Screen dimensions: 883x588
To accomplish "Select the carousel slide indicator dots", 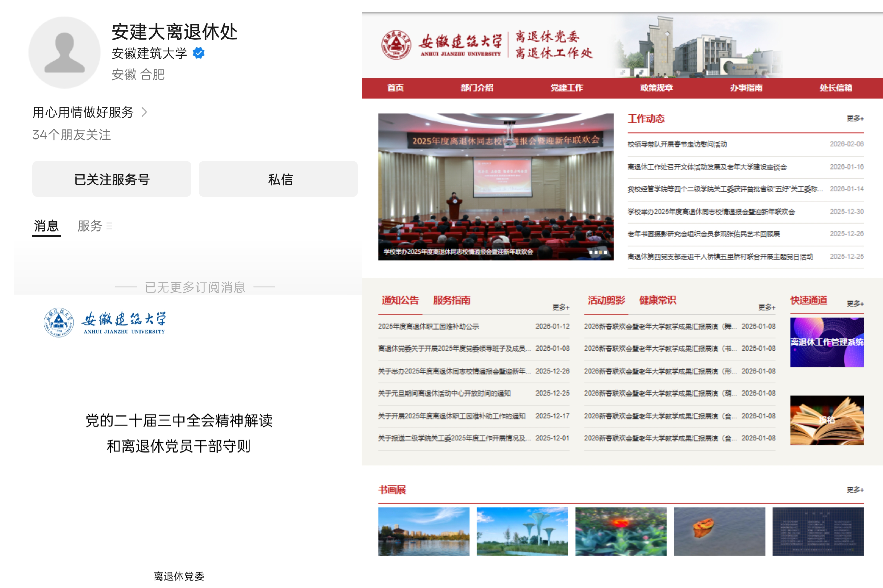I will coord(598,252).
